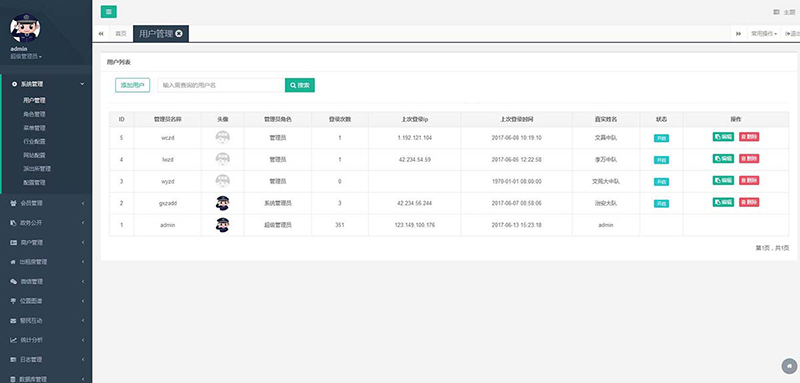Click the avatar thumbnail of user lwzd

(222, 159)
